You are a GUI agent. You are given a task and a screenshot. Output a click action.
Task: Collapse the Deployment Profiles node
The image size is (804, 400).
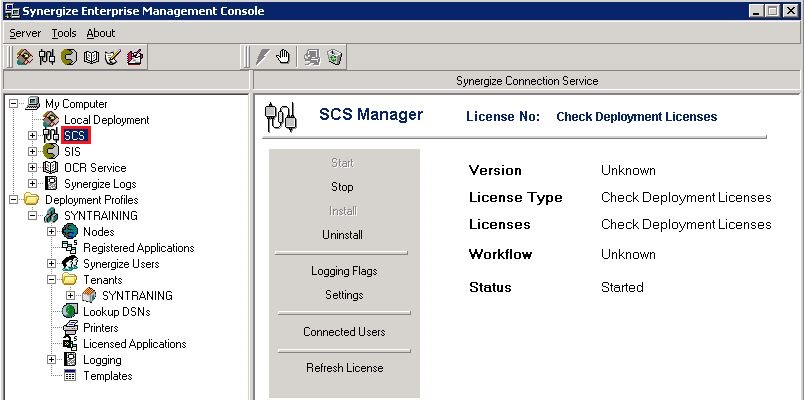click(14, 199)
